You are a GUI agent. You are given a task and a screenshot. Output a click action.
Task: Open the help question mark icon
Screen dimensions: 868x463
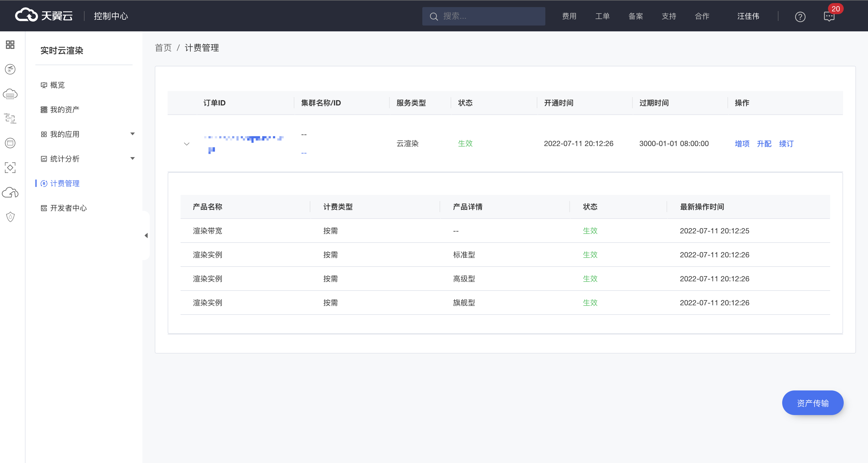800,17
